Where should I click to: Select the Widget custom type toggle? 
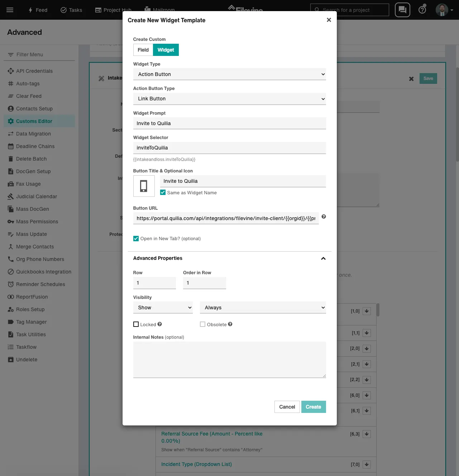click(166, 50)
